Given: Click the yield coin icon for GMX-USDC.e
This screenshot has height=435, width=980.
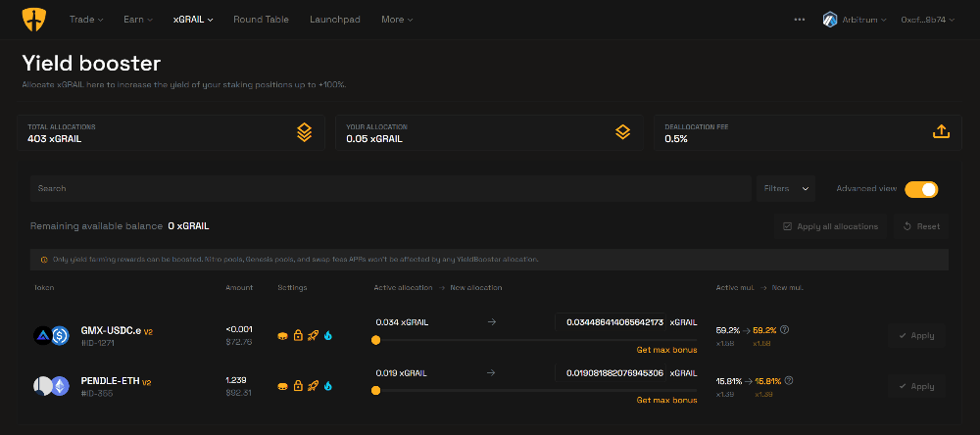Looking at the screenshot, I should (x=282, y=336).
